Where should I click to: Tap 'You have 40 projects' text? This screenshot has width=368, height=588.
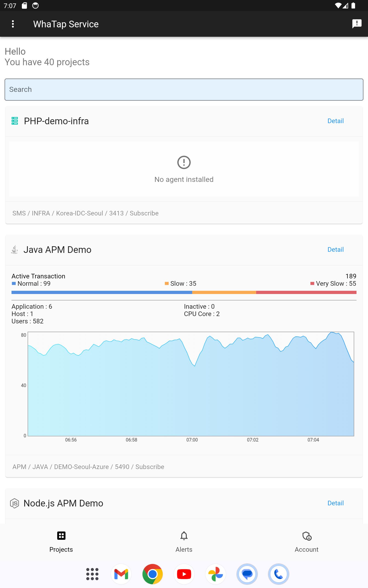pyautogui.click(x=47, y=62)
